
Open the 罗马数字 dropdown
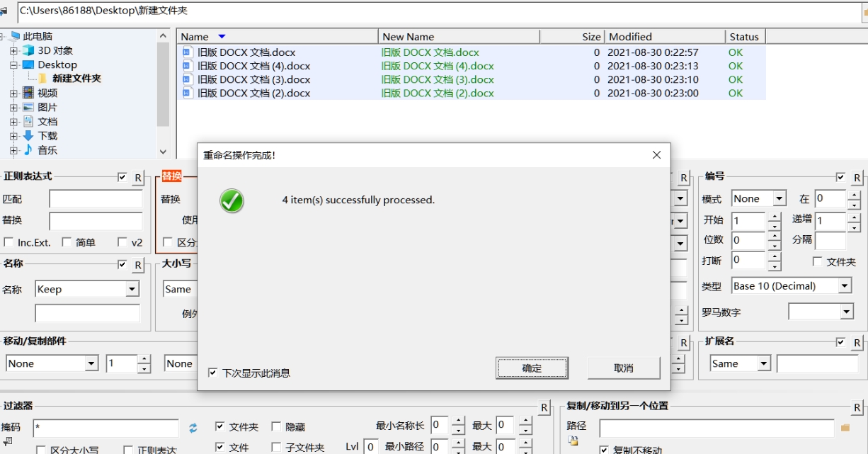(847, 312)
